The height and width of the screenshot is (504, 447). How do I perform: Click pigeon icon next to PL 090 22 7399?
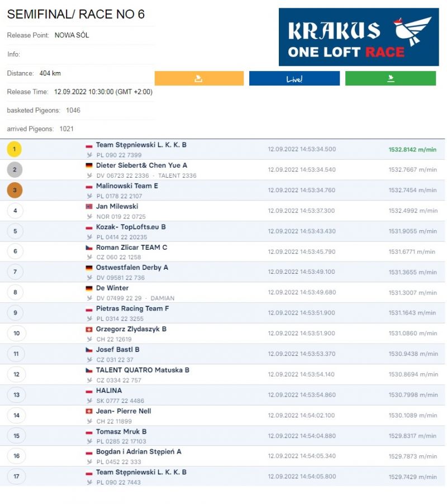[89, 155]
